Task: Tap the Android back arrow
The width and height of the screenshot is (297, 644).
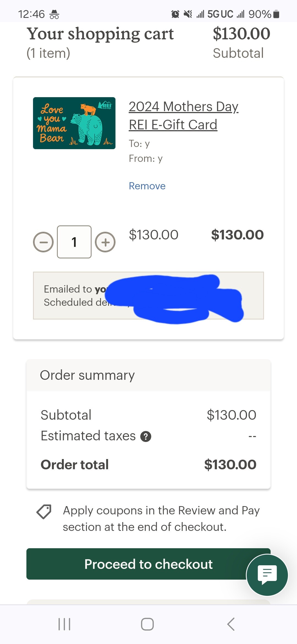Action: pos(231,624)
